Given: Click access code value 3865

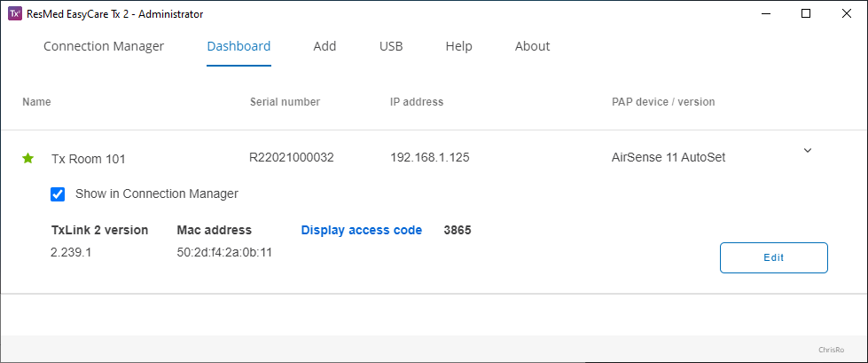Looking at the screenshot, I should pyautogui.click(x=457, y=230).
